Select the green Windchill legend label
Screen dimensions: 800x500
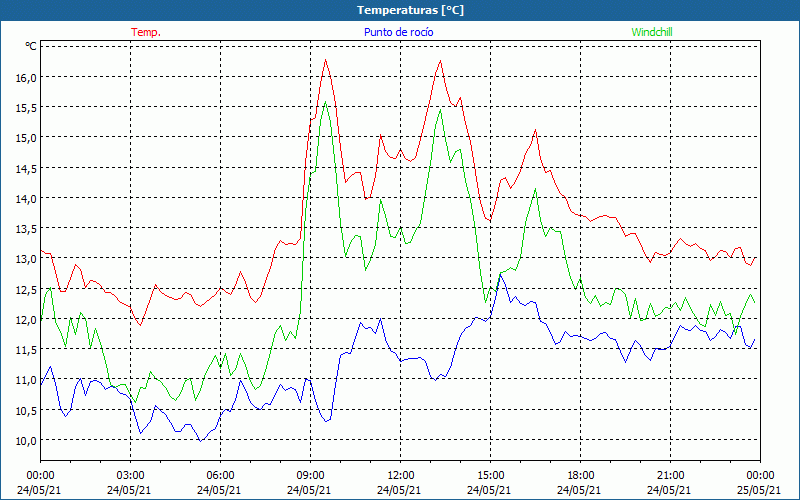(652, 32)
